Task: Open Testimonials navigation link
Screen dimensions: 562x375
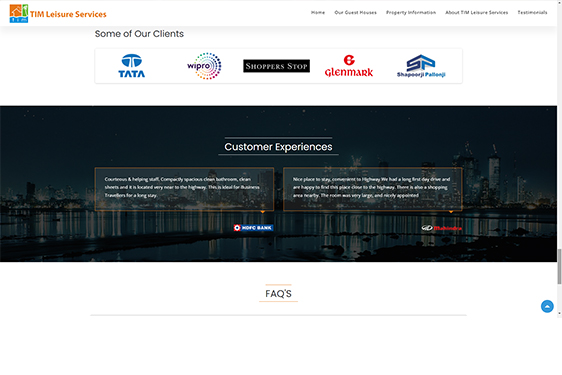Action: point(532,13)
